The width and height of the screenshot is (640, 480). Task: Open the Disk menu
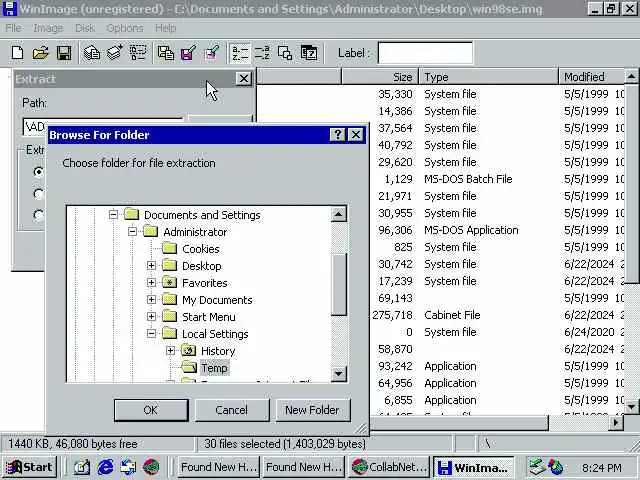[84, 28]
